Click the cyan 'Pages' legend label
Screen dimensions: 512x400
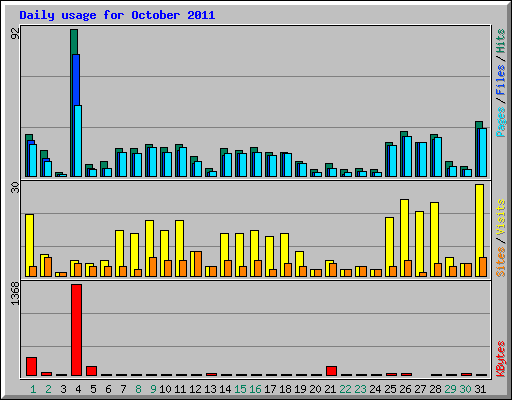(500, 122)
